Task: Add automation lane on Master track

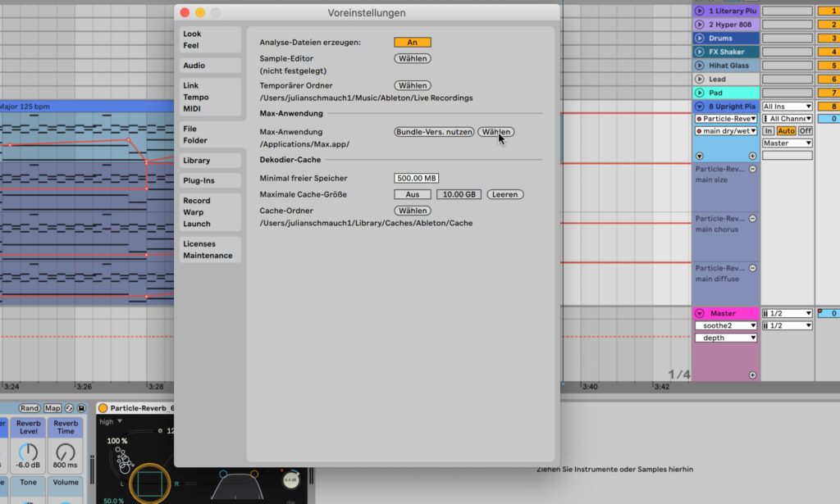Action: 752,375
